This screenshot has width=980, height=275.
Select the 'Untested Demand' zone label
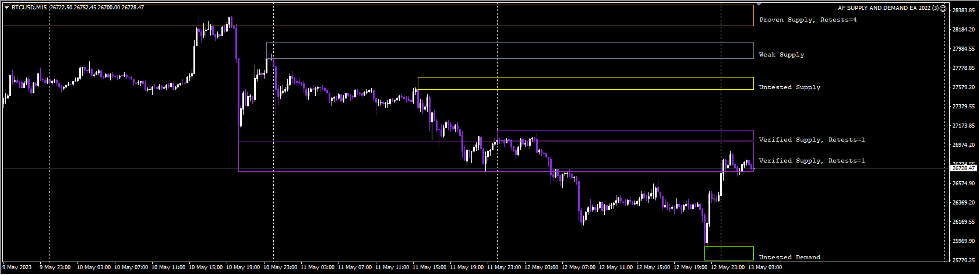pyautogui.click(x=789, y=258)
